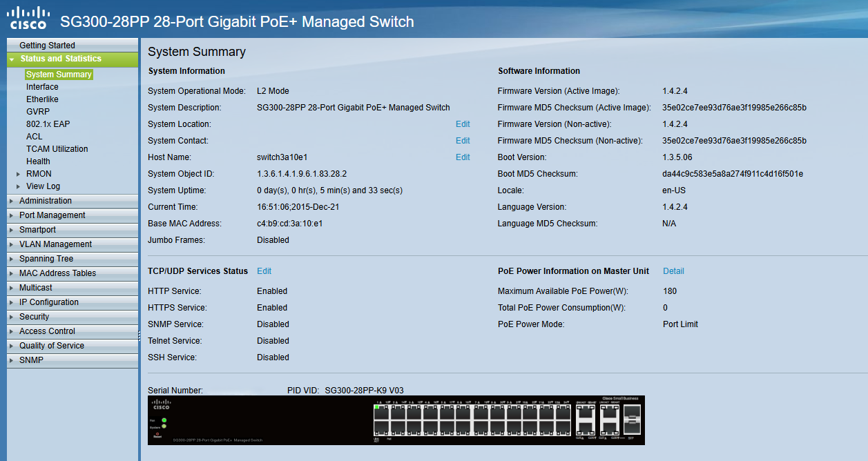Click port 13 on the switch image

(x=381, y=427)
